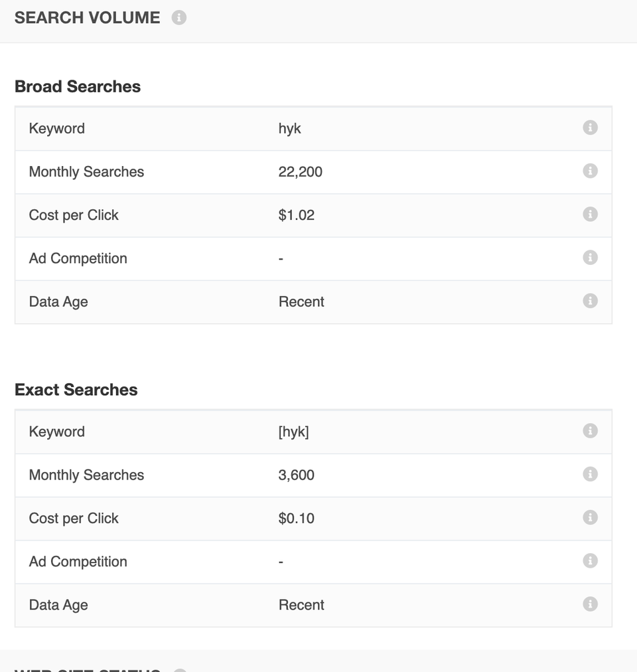
Task: Select the exact keyword value "[hyk]"
Action: (294, 432)
